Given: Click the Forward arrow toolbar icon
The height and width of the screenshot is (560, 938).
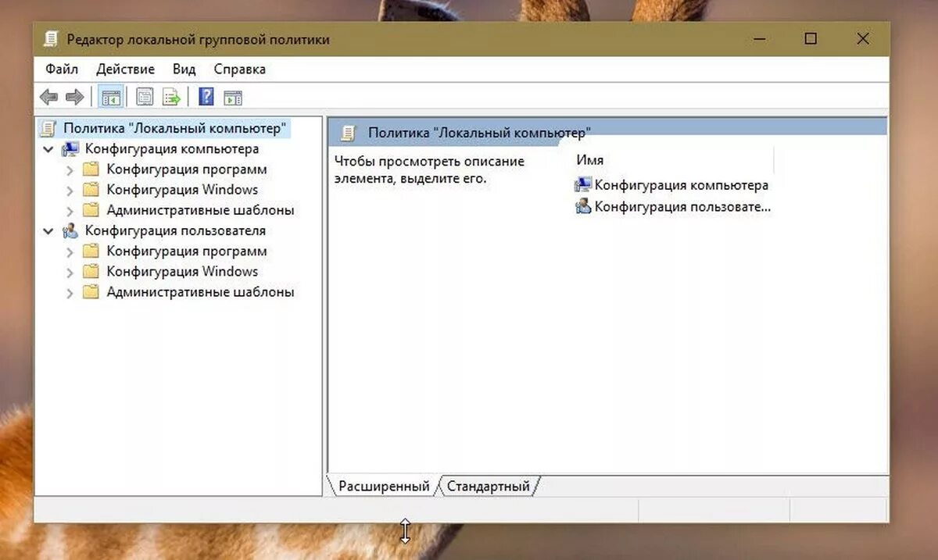Looking at the screenshot, I should click(74, 98).
